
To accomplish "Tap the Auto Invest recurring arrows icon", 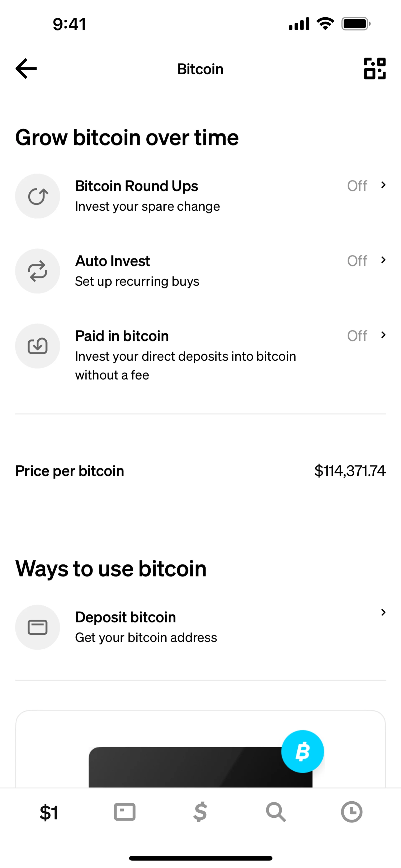I will pos(38,271).
